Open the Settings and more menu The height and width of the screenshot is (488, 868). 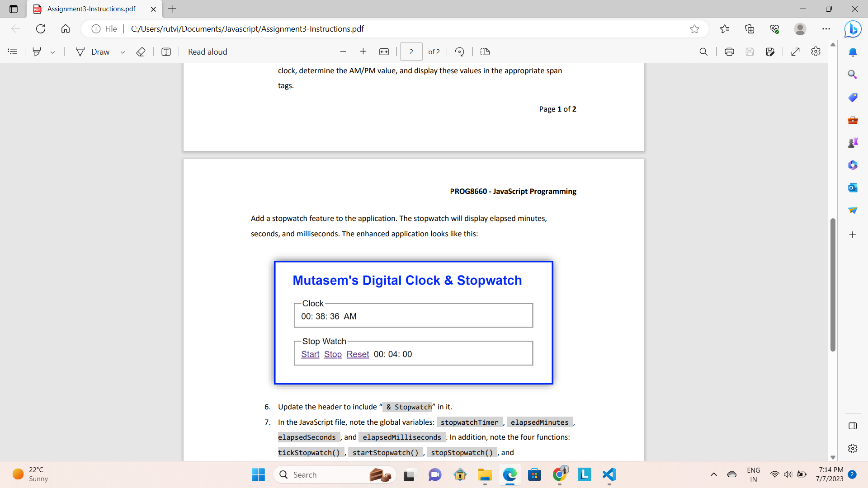(827, 28)
